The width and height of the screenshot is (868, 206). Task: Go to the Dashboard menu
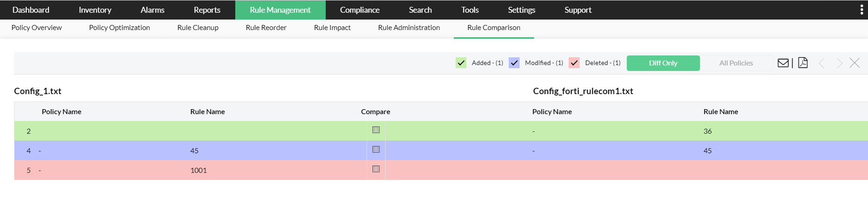pyautogui.click(x=31, y=10)
